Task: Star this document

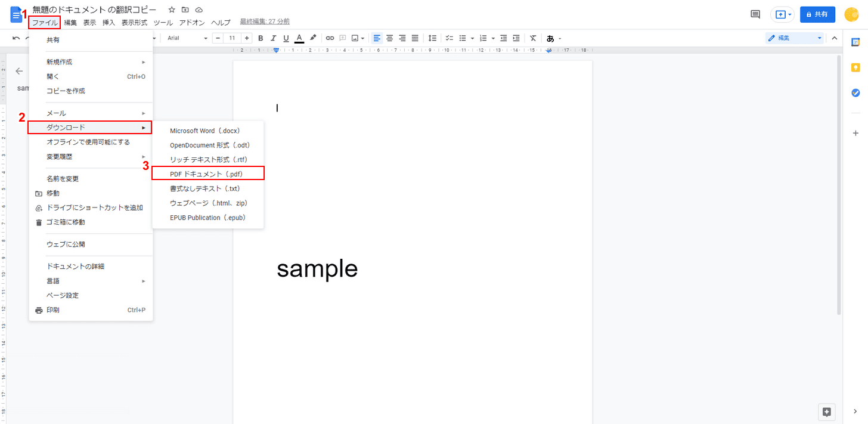Action: 172,10
